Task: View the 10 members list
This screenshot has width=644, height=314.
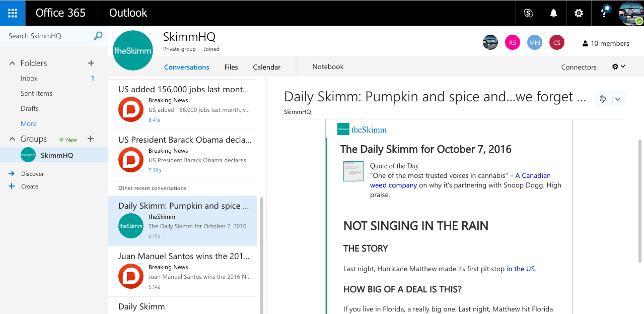Action: click(606, 43)
